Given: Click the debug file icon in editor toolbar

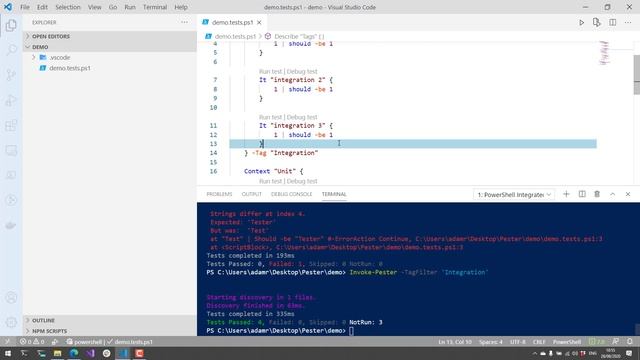Looking at the screenshot, I should tap(597, 22).
